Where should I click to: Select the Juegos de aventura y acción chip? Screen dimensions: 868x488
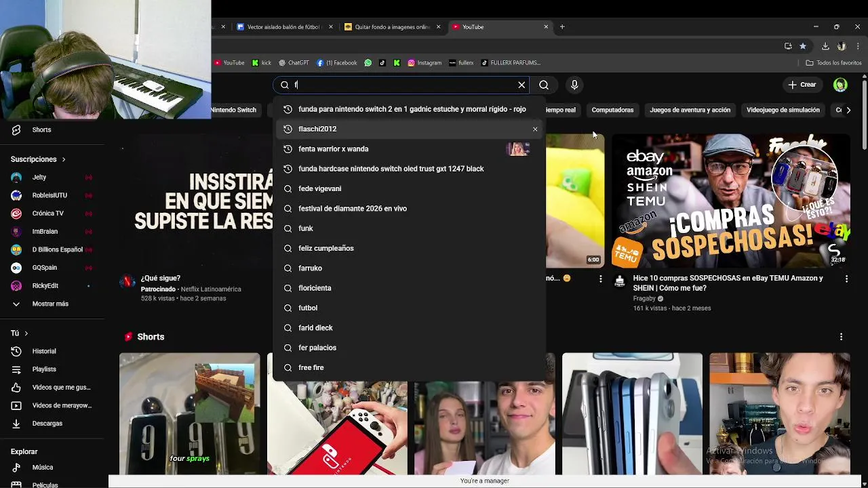(690, 110)
